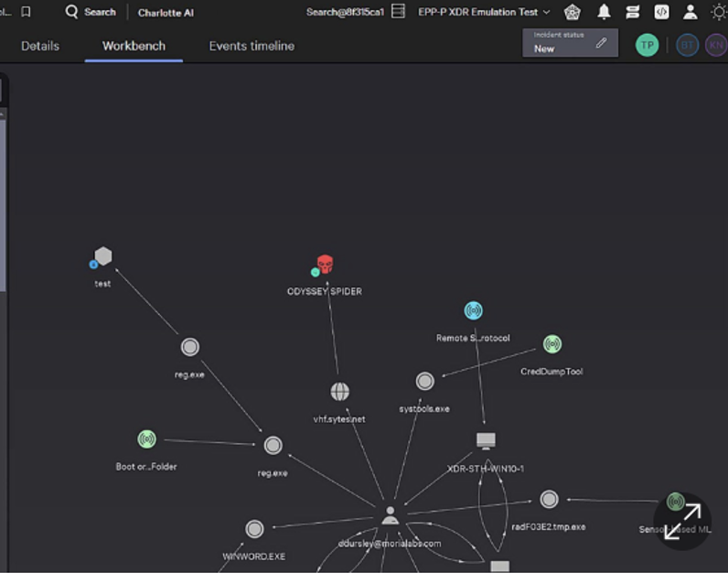Click the BT user avatar
728x573 pixels.
click(687, 45)
